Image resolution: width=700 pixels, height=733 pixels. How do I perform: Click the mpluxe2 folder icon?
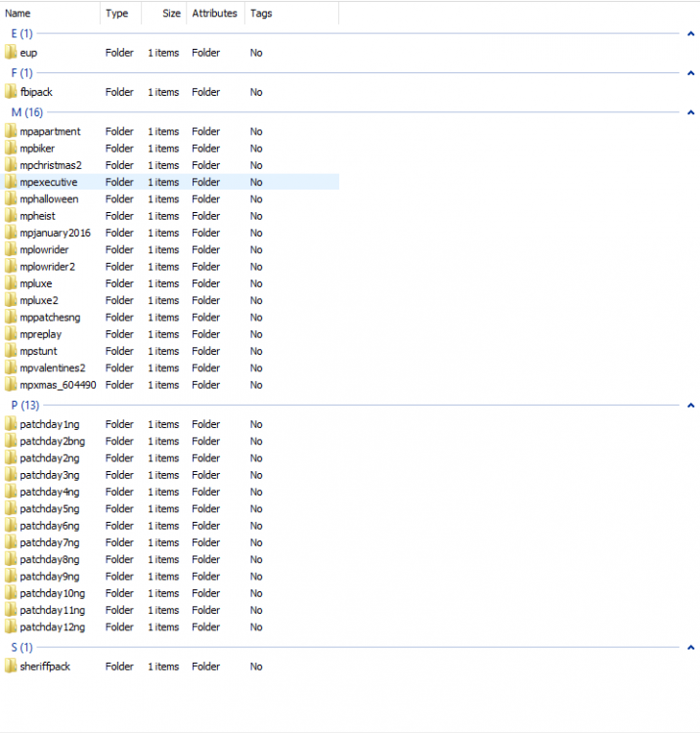coord(11,300)
